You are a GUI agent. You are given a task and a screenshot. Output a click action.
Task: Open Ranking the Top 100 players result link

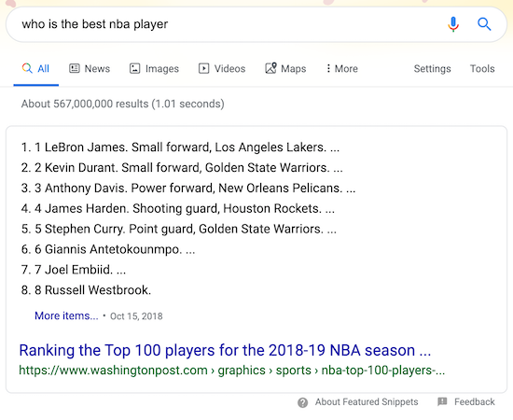[225, 350]
